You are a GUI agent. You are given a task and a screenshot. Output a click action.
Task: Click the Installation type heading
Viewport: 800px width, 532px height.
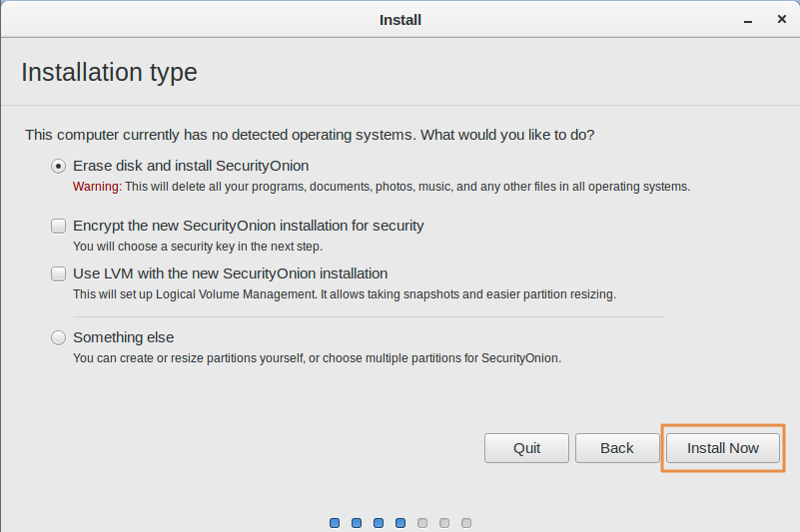click(109, 72)
